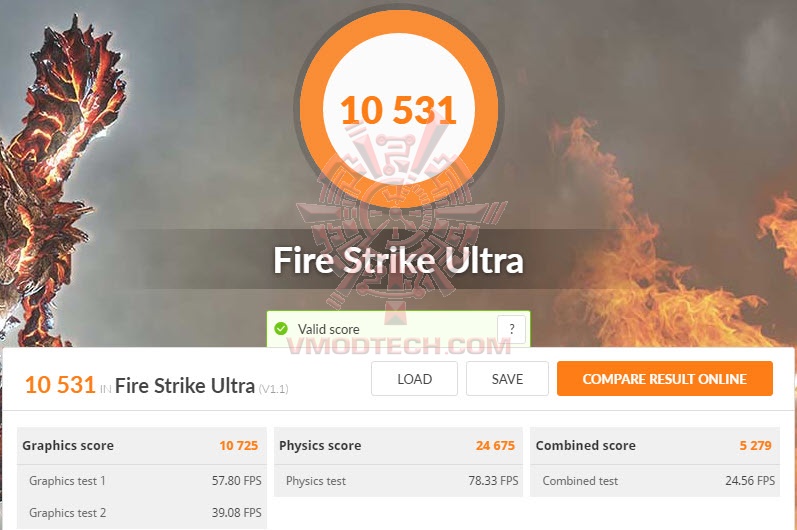
Task: Click the Physics test row
Action: (398, 481)
